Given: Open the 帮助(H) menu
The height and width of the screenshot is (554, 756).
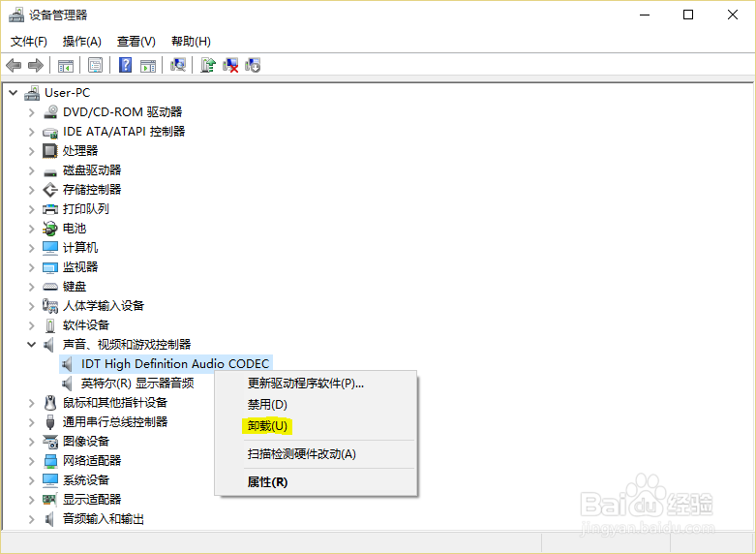Looking at the screenshot, I should (x=191, y=42).
